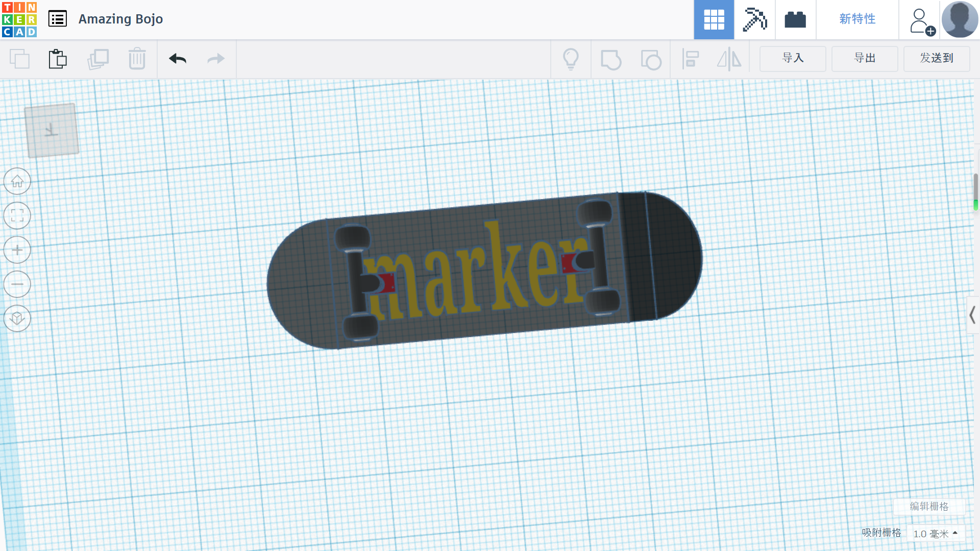The width and height of the screenshot is (980, 551).
Task: Fit all objects in view
Action: [17, 215]
